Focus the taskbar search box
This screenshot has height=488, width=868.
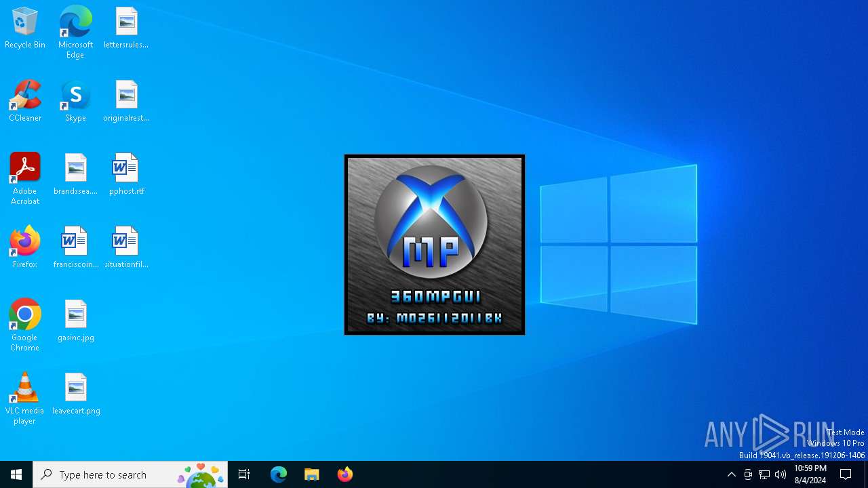click(130, 474)
